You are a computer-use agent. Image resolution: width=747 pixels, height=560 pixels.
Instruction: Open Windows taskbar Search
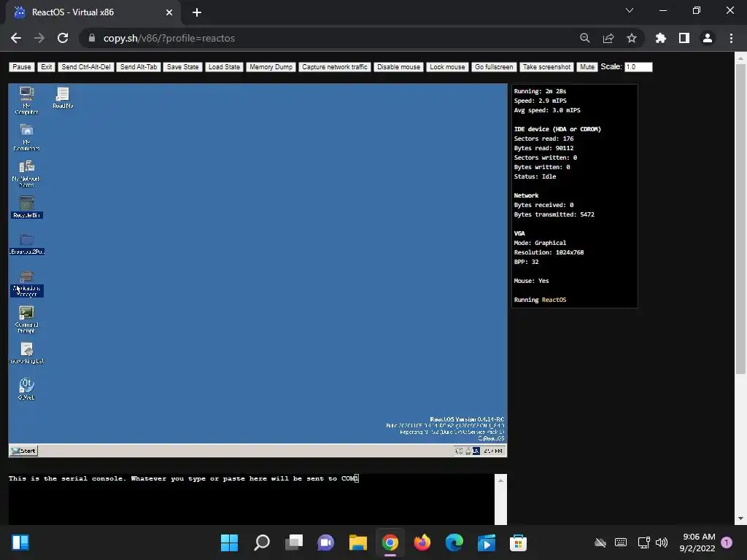pyautogui.click(x=262, y=542)
